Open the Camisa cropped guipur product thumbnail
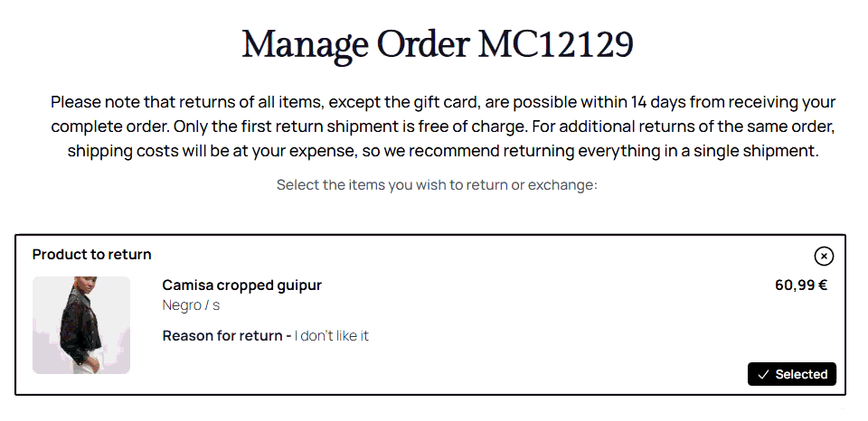This screenshot has height=421, width=868. click(81, 325)
